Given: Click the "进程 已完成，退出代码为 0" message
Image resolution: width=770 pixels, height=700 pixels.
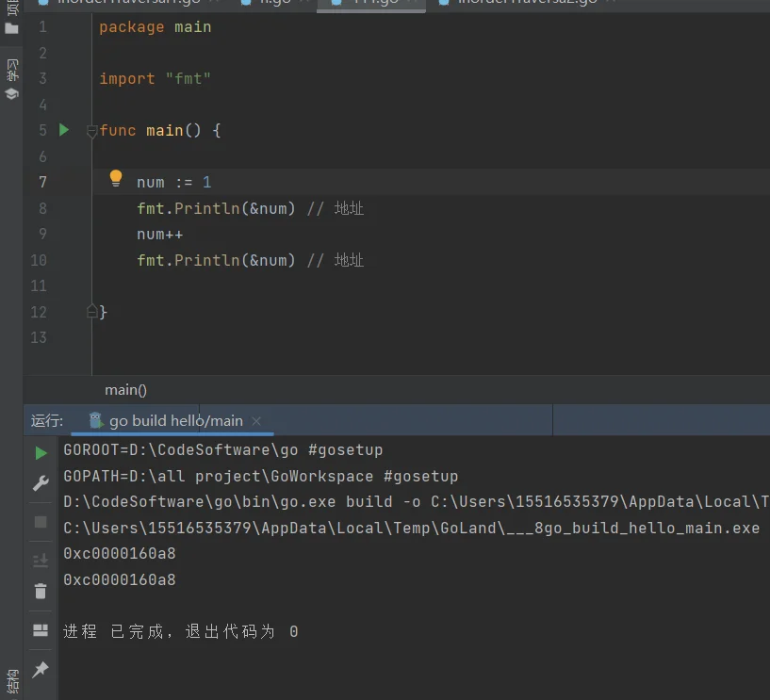Looking at the screenshot, I should pyautogui.click(x=181, y=632).
